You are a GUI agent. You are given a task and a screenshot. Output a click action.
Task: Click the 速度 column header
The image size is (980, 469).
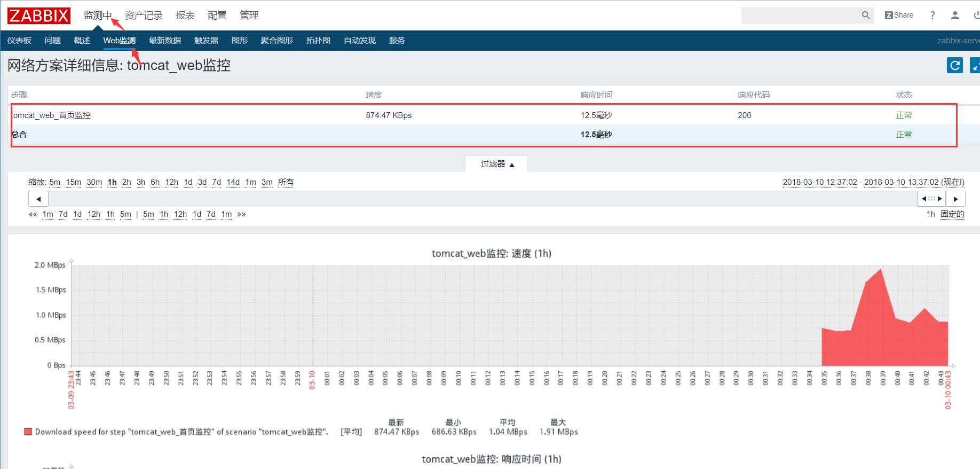374,95
